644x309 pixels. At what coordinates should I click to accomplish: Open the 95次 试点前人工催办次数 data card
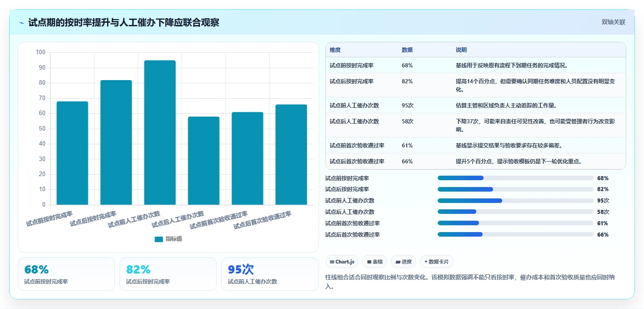click(x=270, y=274)
